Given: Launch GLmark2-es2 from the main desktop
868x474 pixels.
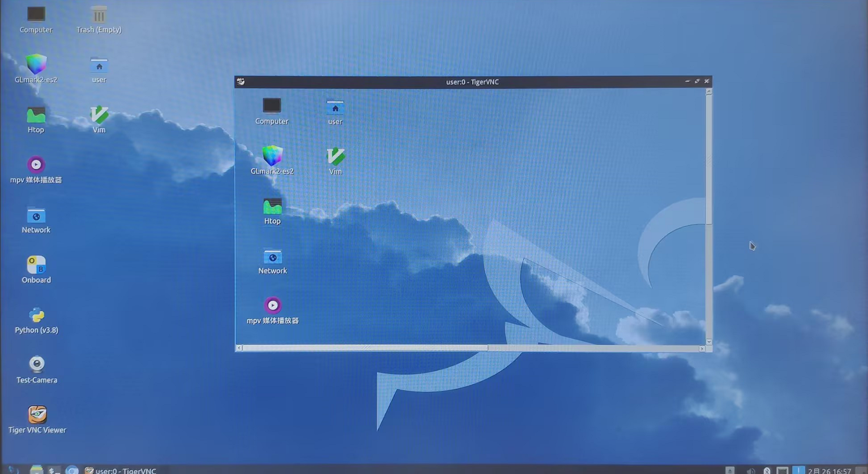Looking at the screenshot, I should coord(36,69).
